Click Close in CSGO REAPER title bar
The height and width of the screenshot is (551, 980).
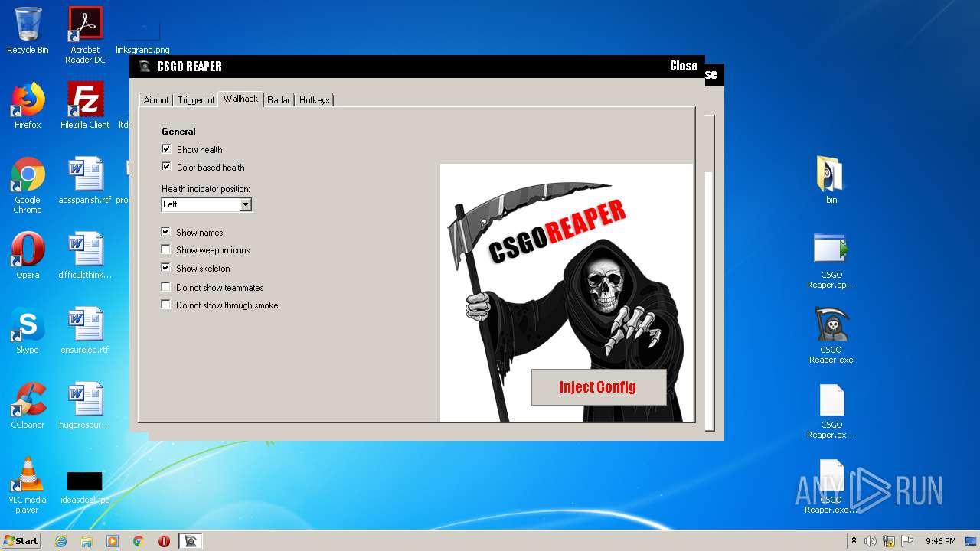[684, 66]
